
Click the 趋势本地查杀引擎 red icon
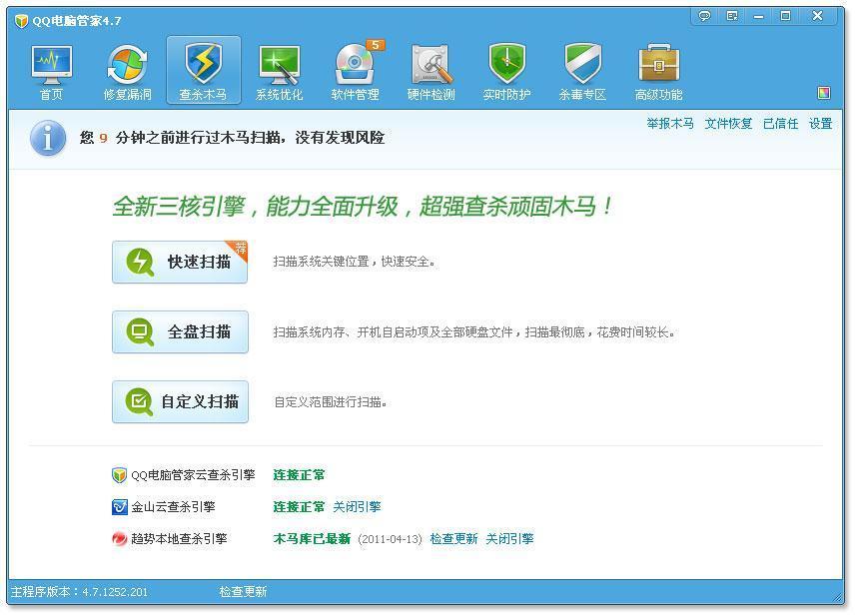(119, 539)
